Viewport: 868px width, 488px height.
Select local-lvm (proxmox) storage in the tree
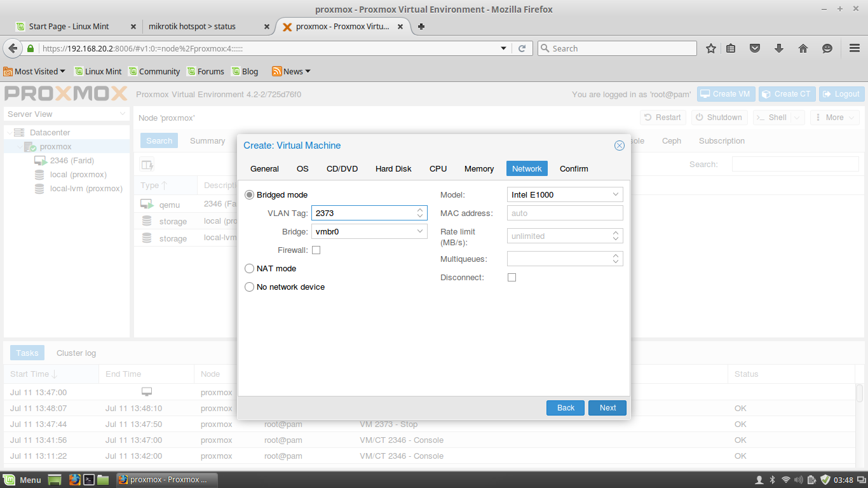86,189
